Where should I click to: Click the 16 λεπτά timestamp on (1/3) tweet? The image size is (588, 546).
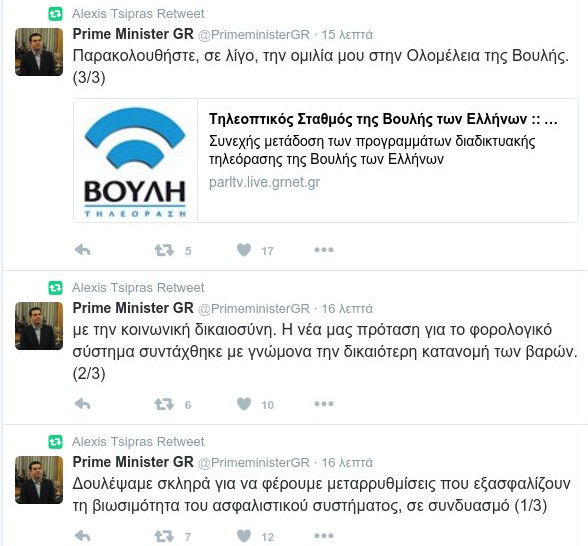(347, 462)
